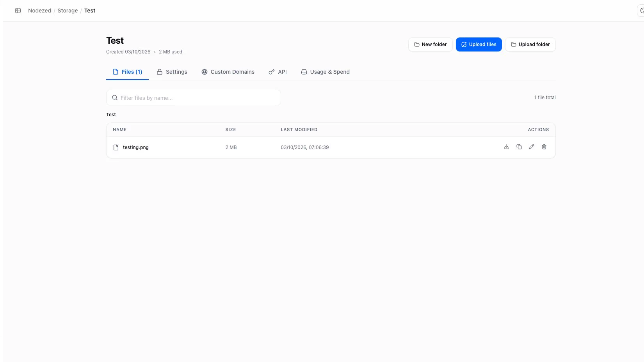Click the 2 MB size cell
The width and height of the screenshot is (644, 362).
pos(231,147)
